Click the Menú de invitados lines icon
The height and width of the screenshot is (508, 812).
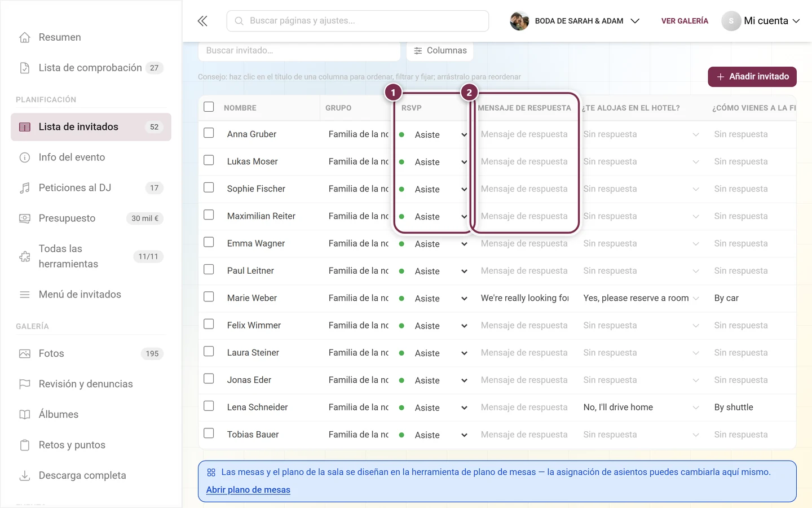25,295
